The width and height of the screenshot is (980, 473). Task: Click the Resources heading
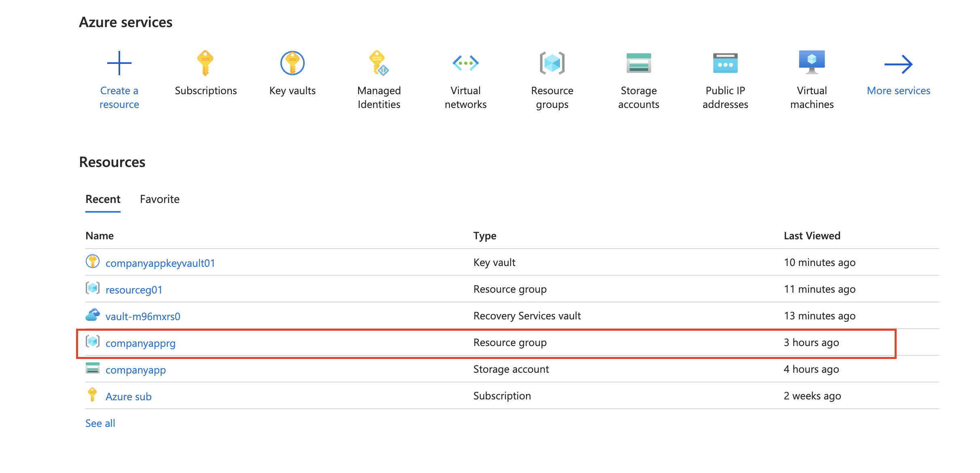tap(112, 162)
